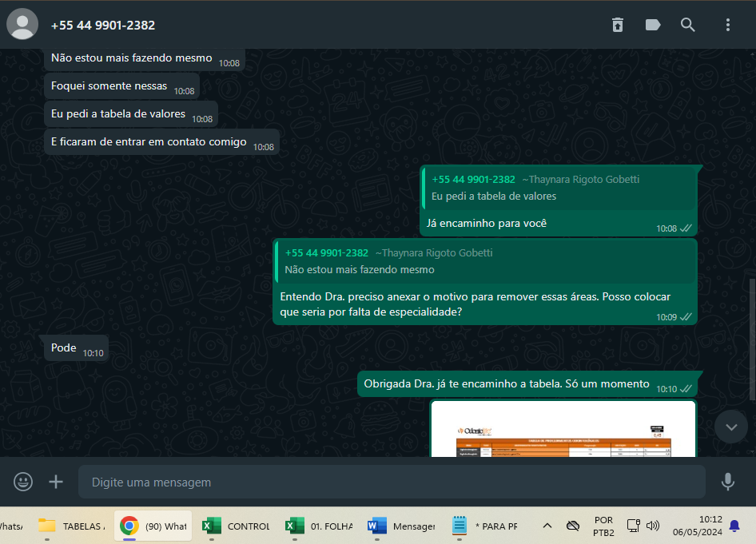This screenshot has height=544, width=756.
Task: Open the emoji picker
Action: pos(23,482)
